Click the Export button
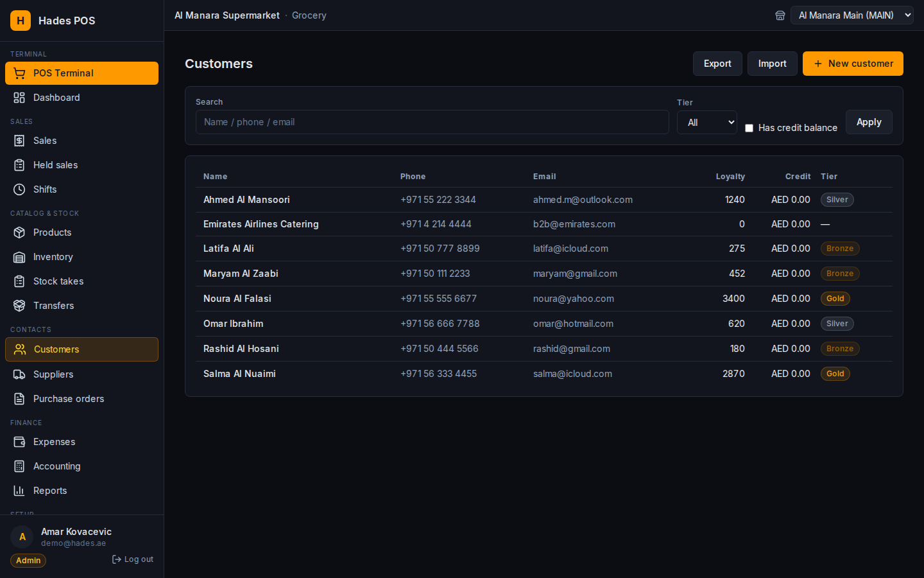The image size is (924, 578). [717, 64]
